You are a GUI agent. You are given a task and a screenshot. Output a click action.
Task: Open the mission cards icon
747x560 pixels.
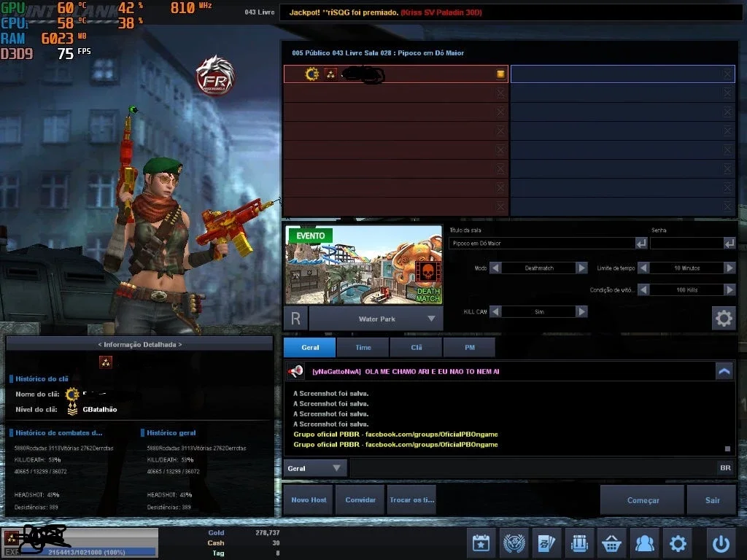pyautogui.click(x=546, y=542)
